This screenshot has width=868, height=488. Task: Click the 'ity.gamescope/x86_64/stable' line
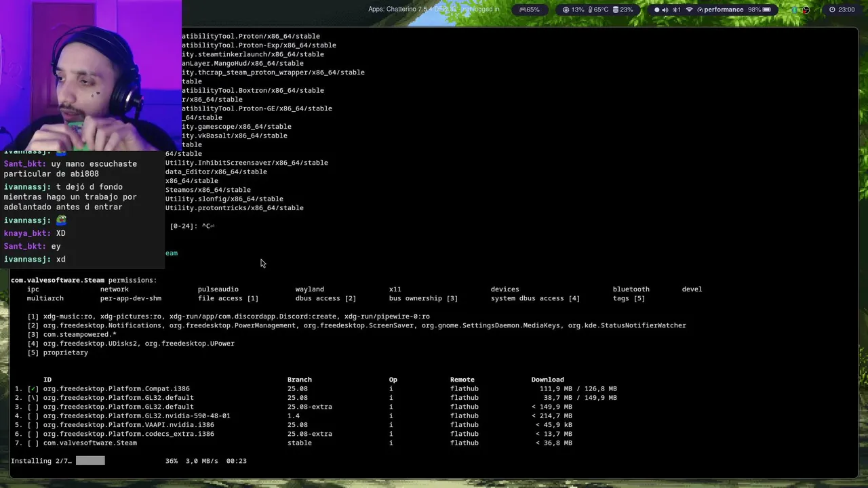click(x=237, y=127)
